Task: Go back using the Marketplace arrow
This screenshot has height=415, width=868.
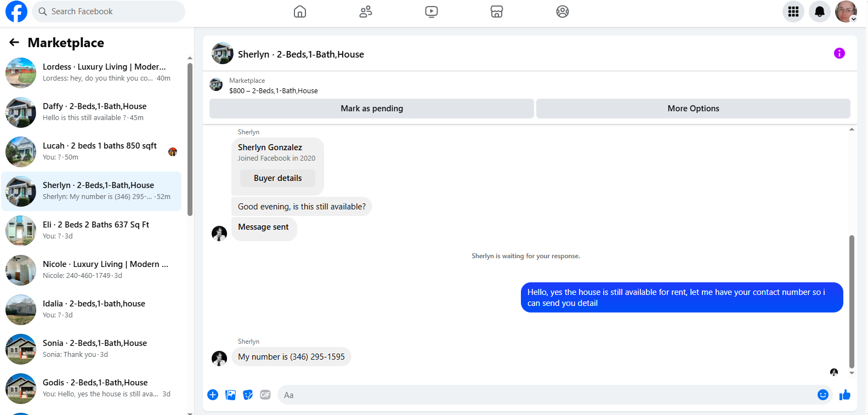Action: click(14, 42)
